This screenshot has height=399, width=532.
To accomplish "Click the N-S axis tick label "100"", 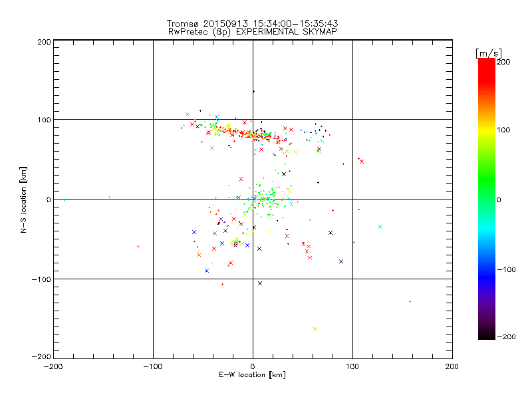I will (x=44, y=120).
